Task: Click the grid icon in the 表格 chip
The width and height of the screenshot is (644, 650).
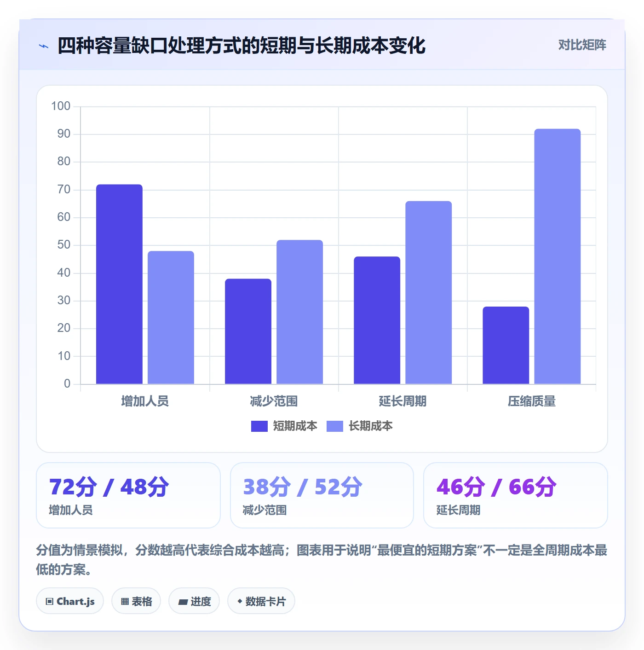Action: [x=125, y=602]
